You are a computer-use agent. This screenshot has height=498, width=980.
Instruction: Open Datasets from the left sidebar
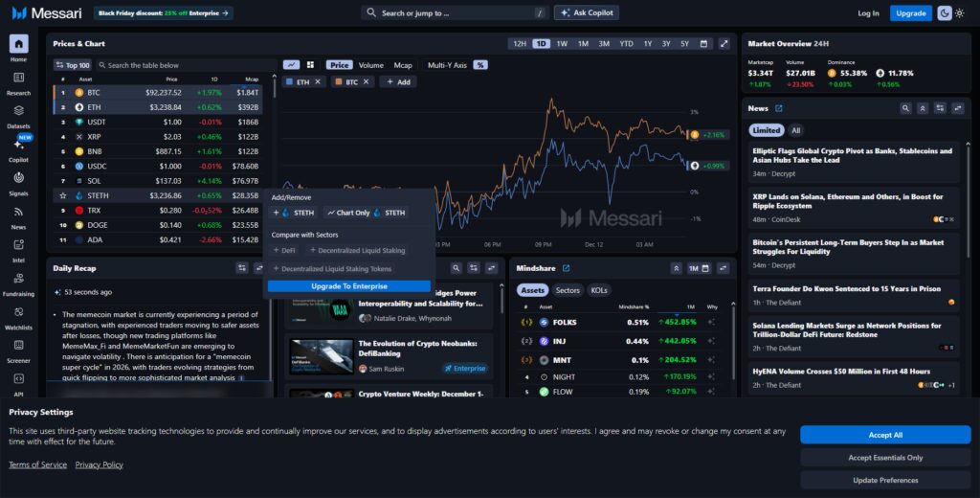tap(19, 117)
